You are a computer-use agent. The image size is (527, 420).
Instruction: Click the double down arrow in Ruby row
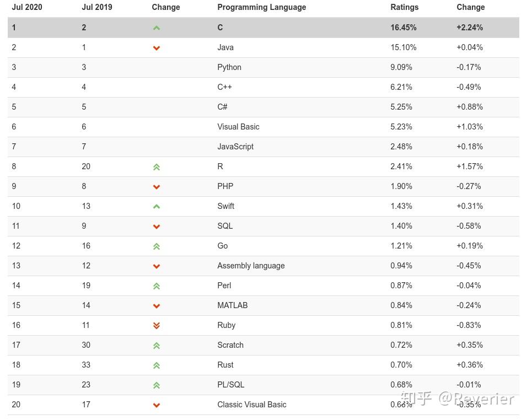point(157,326)
